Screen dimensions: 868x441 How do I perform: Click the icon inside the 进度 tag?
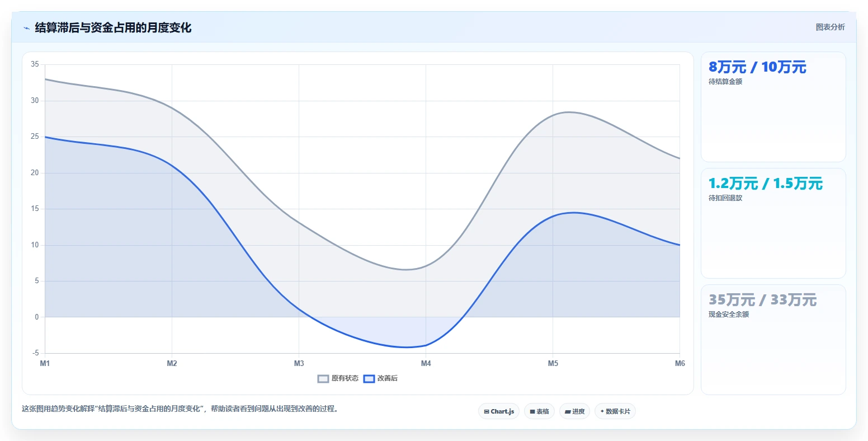[x=568, y=412]
